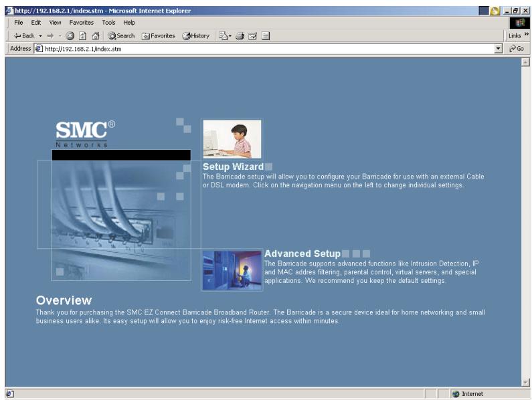This screenshot has width=532, height=400.
Task: Click the Setup Wizard boy thumbnail
Action: pos(232,138)
